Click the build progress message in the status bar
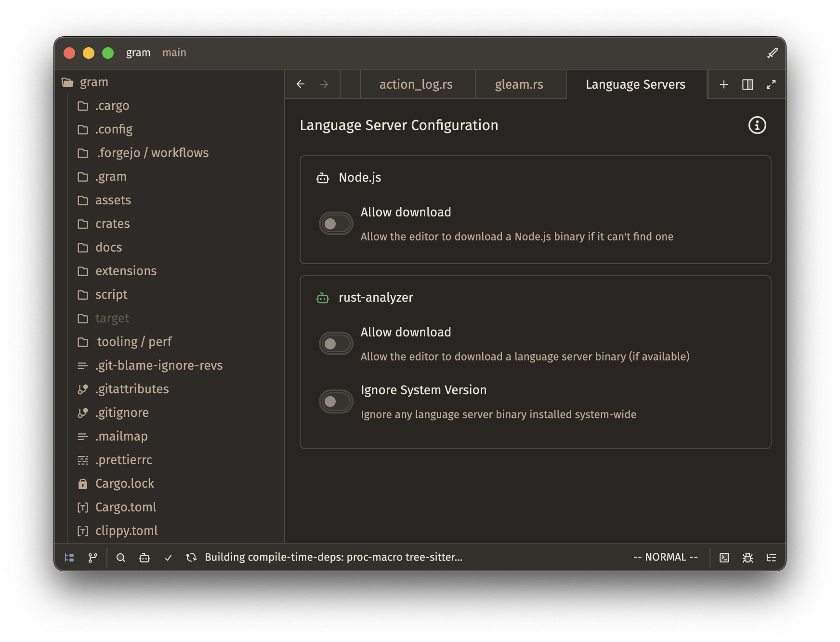This screenshot has width=840, height=642. coord(333,557)
